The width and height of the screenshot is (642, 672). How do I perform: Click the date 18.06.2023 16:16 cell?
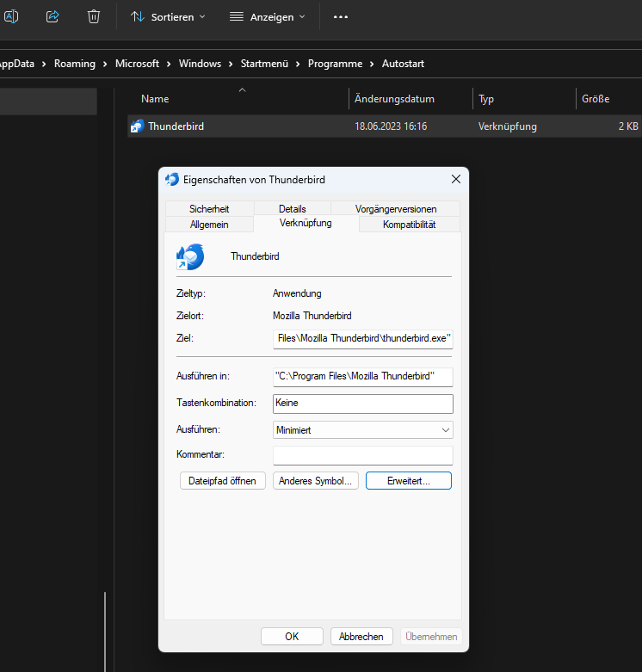tap(391, 126)
